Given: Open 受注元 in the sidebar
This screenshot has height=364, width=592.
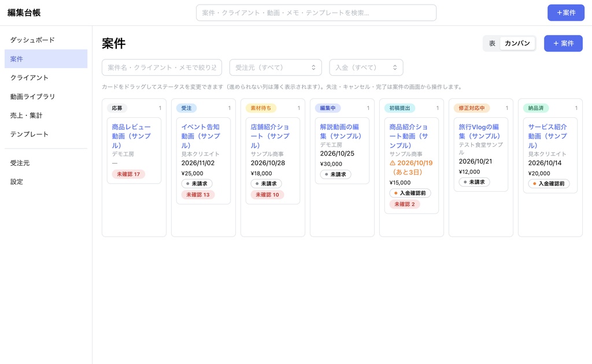Looking at the screenshot, I should 46,163.
